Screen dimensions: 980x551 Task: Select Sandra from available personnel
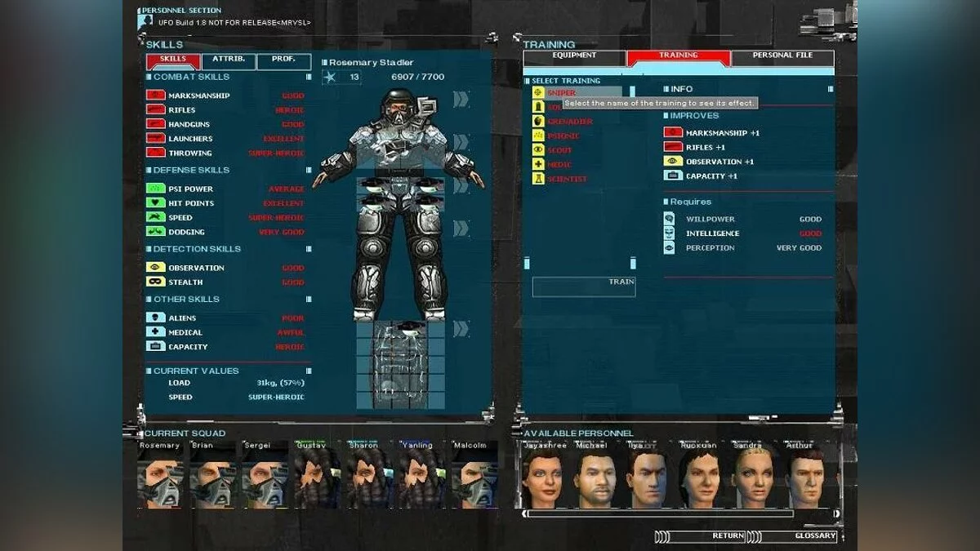(755, 474)
